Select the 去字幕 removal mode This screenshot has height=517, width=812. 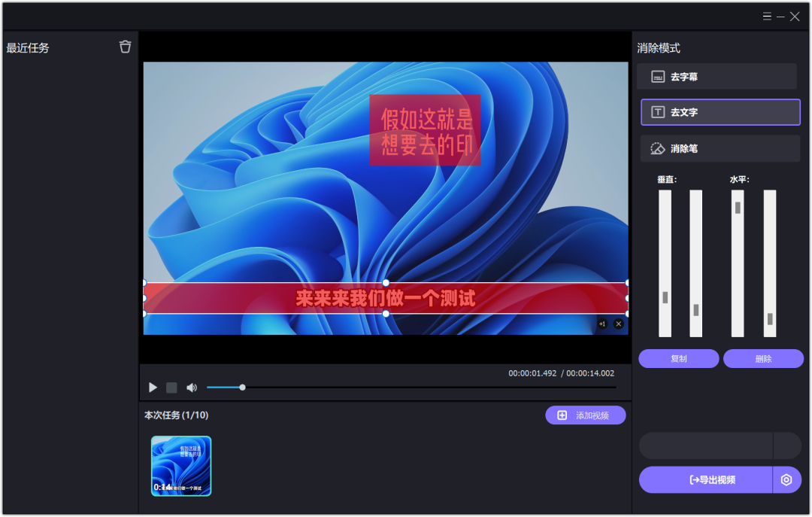(x=717, y=77)
